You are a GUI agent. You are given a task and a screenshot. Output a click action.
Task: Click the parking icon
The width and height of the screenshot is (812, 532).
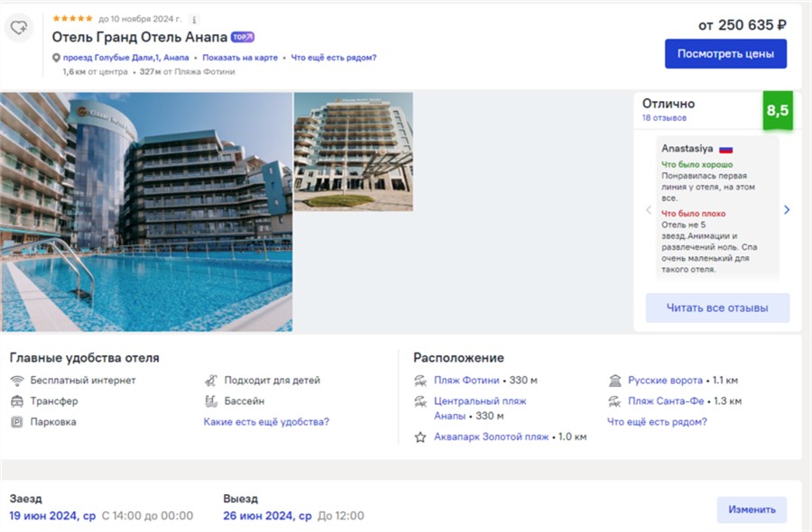click(x=17, y=422)
